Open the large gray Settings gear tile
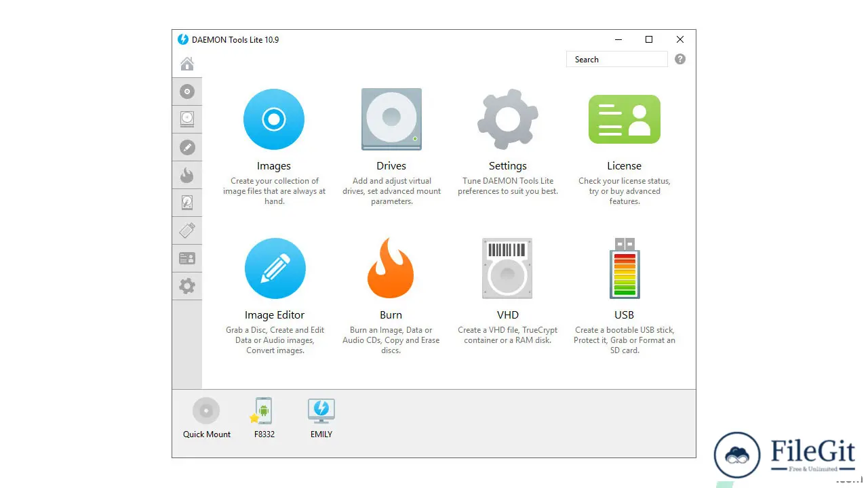The image size is (868, 488). 508,119
